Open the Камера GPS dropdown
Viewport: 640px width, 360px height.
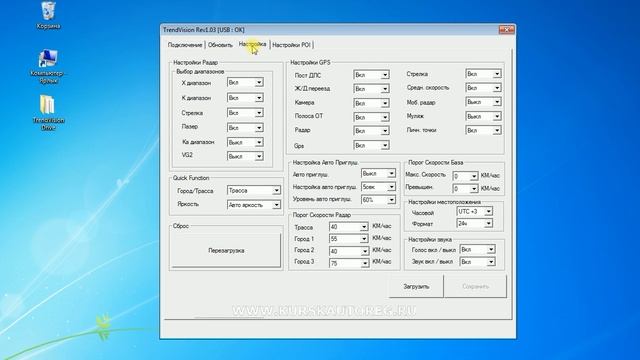coord(371,103)
